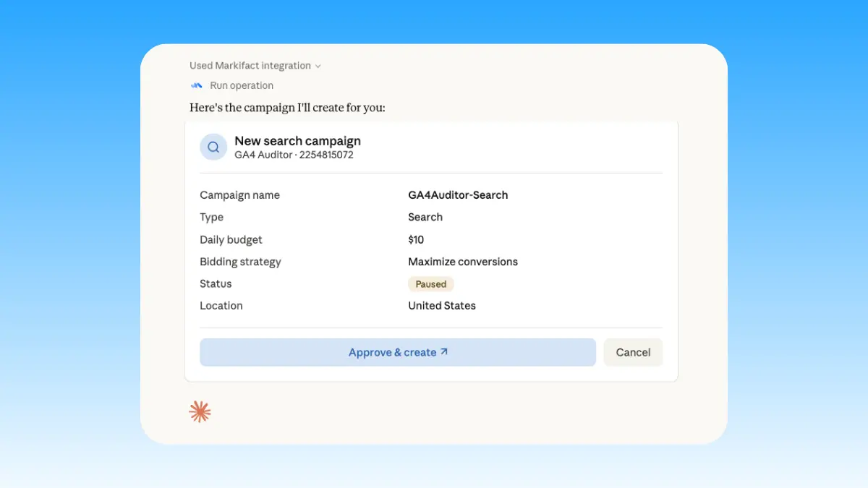Click the Approve & create button
Viewport: 868px width, 488px height.
click(x=397, y=352)
